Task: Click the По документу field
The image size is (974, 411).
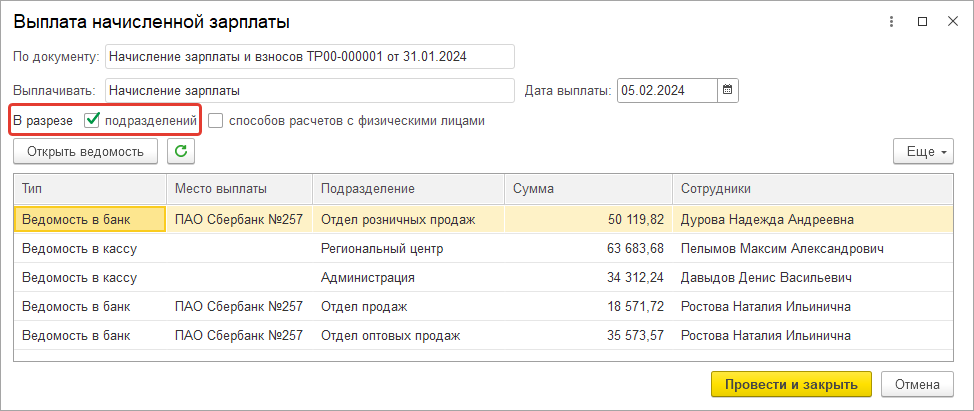Action: (310, 56)
